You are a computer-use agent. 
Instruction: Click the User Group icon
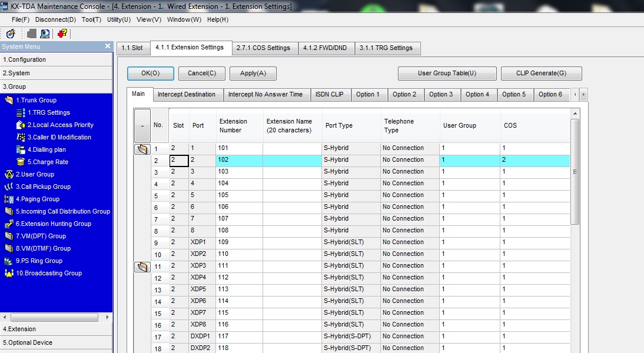click(x=9, y=174)
